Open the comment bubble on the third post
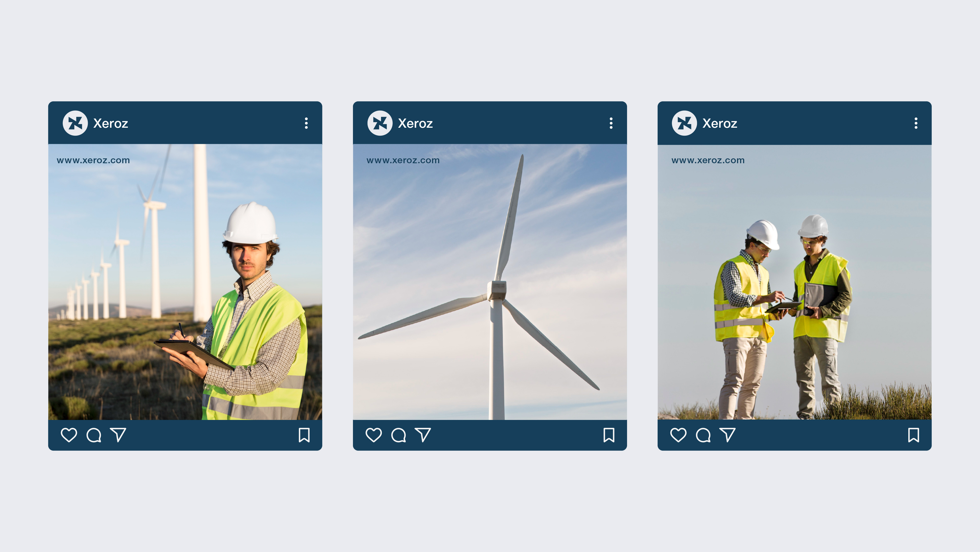This screenshot has width=980, height=552. (703, 435)
